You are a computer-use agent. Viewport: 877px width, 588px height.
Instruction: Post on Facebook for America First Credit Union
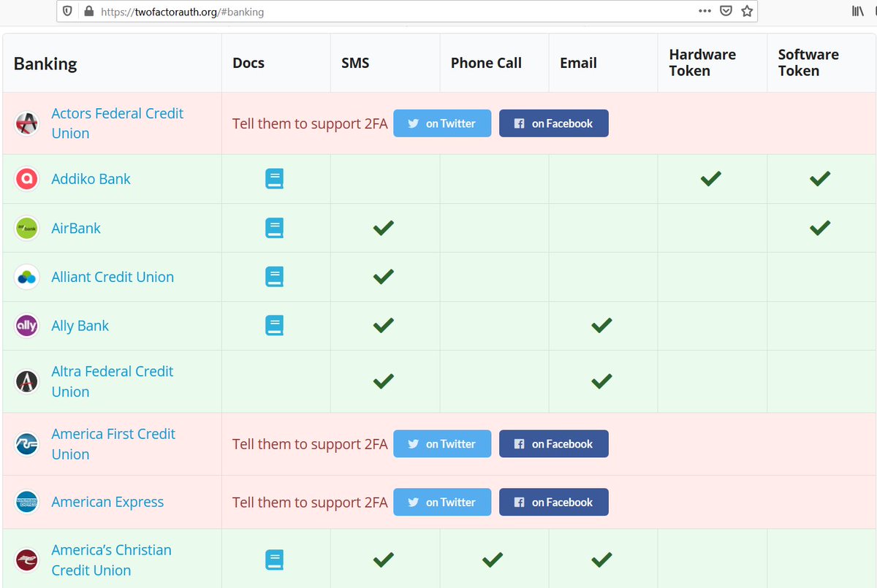coord(554,444)
